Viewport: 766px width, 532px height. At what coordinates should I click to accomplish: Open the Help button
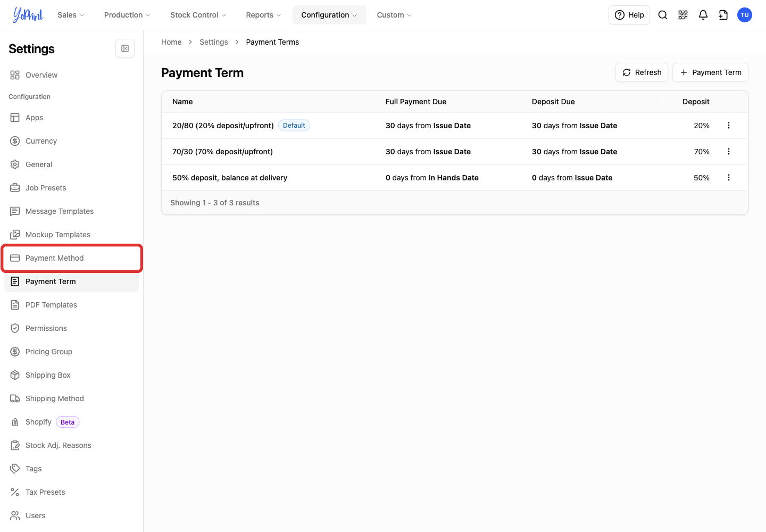[629, 15]
